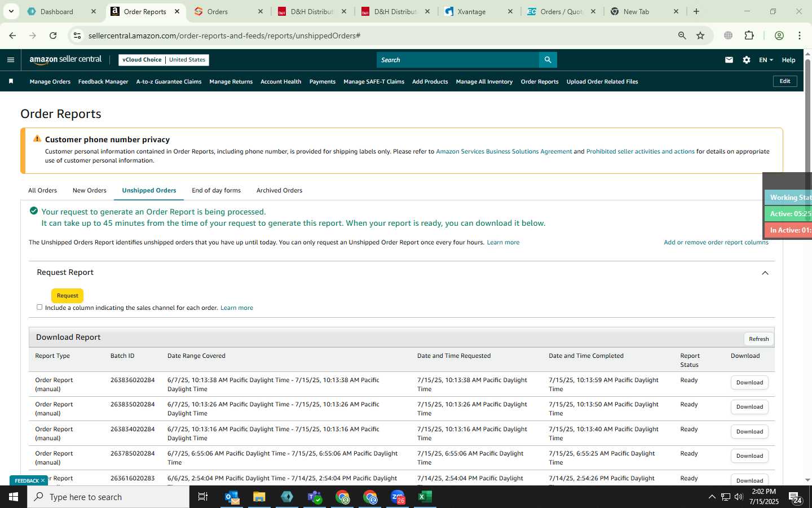This screenshot has width=812, height=508.
Task: Download report batch 263785020284
Action: pyautogui.click(x=749, y=456)
